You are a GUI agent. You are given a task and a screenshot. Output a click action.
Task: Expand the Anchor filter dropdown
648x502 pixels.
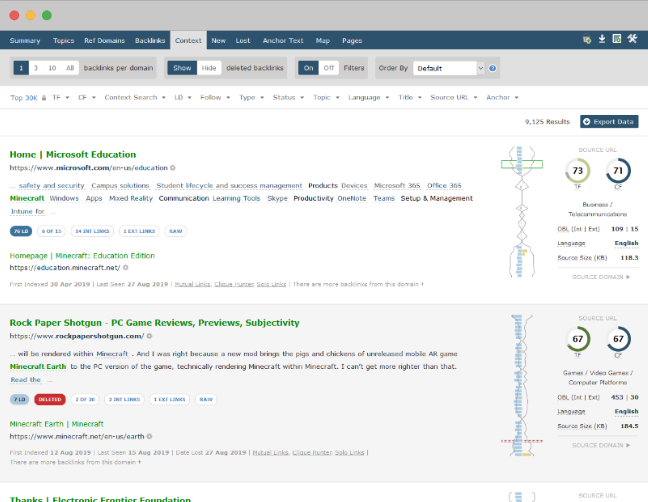(502, 98)
